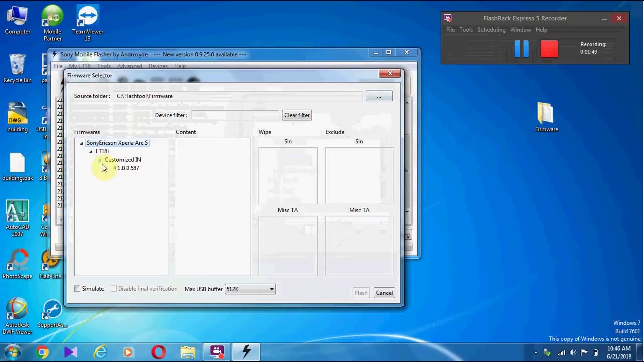Viewport: 644px width, 362px height.
Task: Open Opera browser from the taskbar
Action: [x=158, y=352]
